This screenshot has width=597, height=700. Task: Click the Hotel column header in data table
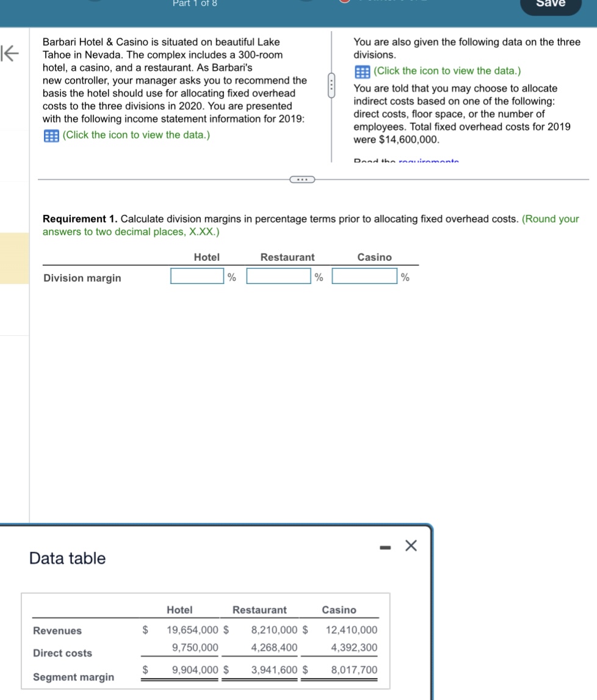point(179,610)
